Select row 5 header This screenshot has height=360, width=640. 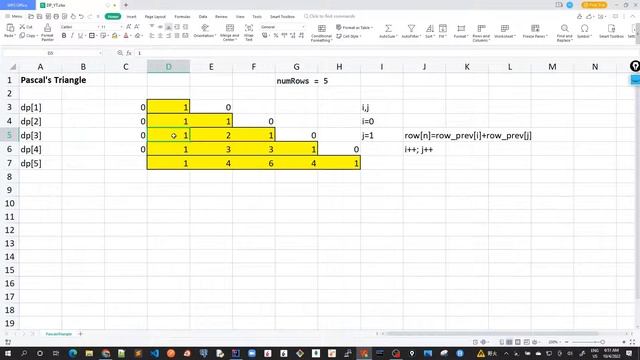tap(9, 135)
